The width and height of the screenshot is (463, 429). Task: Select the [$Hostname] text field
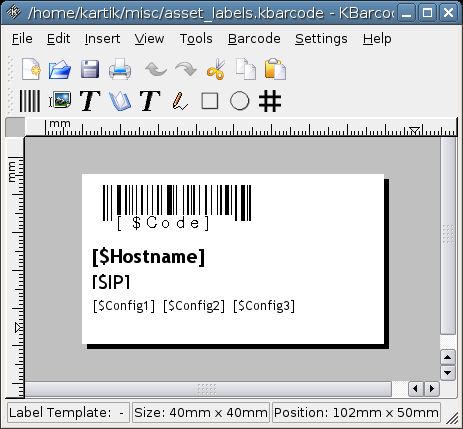click(148, 257)
